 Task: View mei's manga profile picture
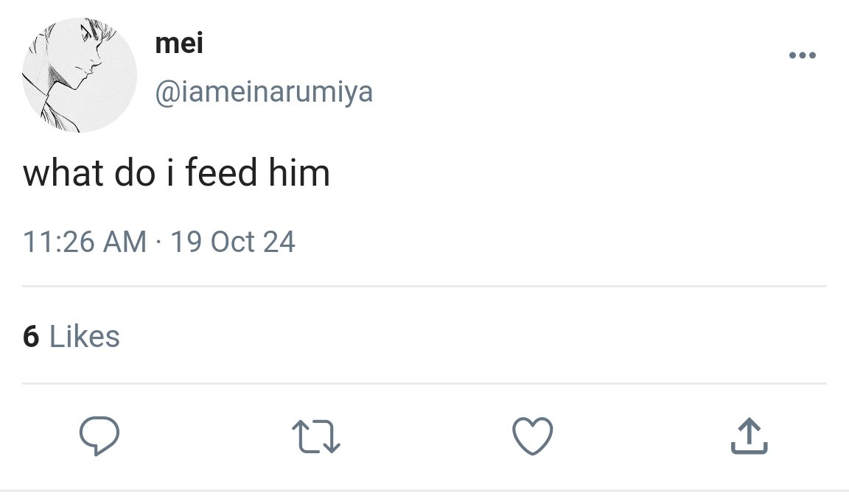coord(80,75)
